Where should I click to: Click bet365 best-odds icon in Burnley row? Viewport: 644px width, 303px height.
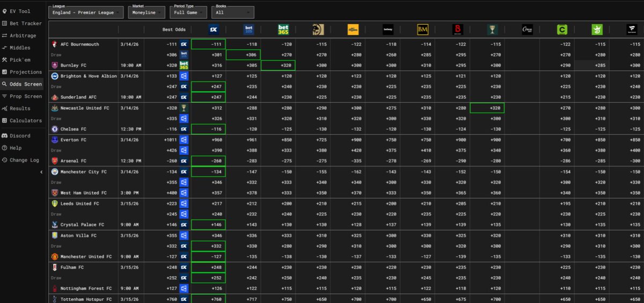pos(184,65)
